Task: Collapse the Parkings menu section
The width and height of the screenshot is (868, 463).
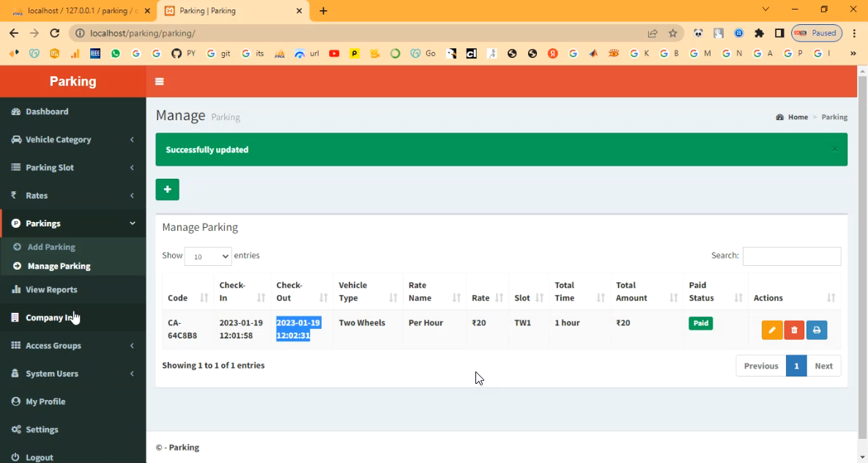Action: pyautogui.click(x=73, y=223)
